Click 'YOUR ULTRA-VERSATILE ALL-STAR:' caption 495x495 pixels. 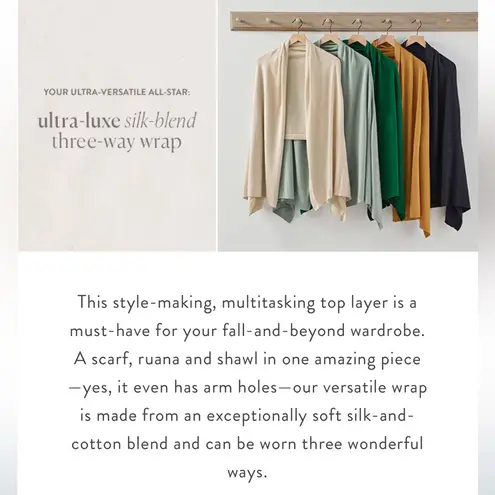pyautogui.click(x=117, y=92)
